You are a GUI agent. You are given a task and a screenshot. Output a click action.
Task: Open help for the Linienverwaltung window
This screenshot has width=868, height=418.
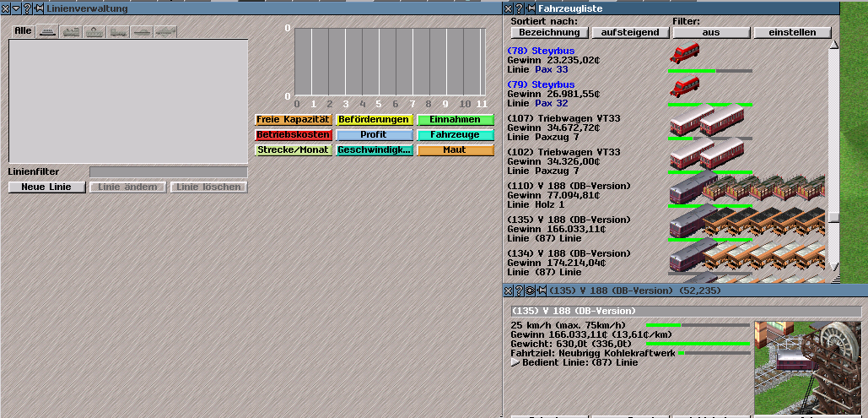click(x=28, y=8)
